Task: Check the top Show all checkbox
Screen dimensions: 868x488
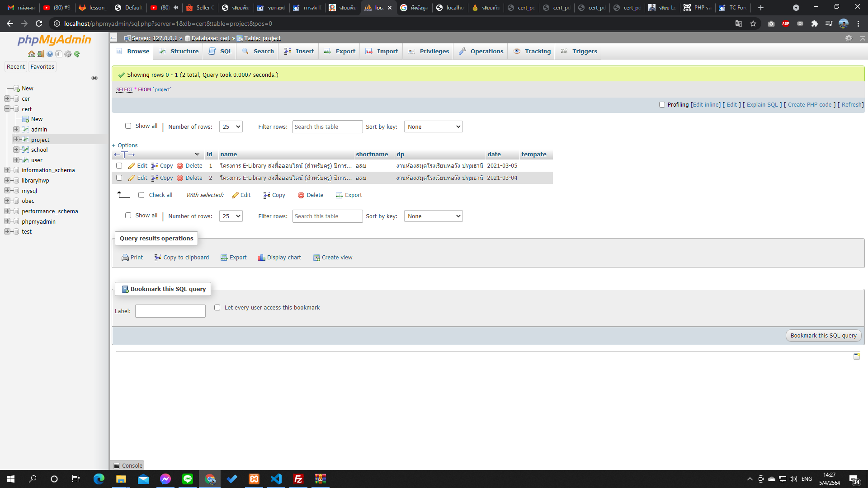Action: click(128, 126)
